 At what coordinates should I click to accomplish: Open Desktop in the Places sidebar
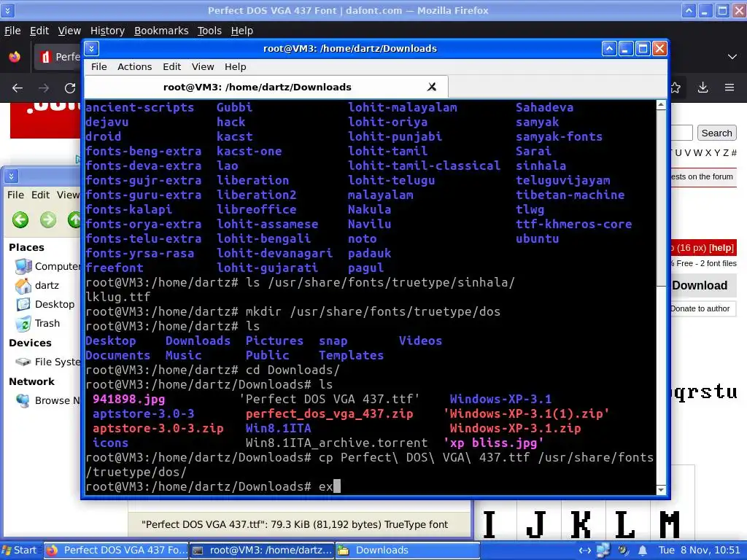click(x=44, y=304)
